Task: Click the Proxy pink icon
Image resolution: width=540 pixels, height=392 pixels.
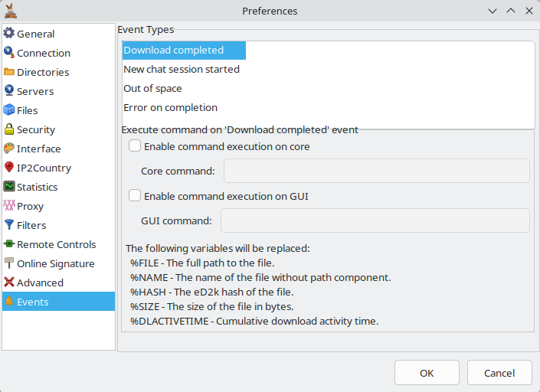Action: 9,206
